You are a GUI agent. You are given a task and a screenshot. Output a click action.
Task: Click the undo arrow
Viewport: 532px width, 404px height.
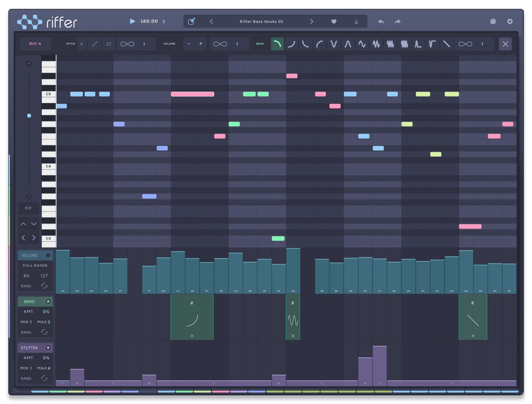click(x=381, y=22)
